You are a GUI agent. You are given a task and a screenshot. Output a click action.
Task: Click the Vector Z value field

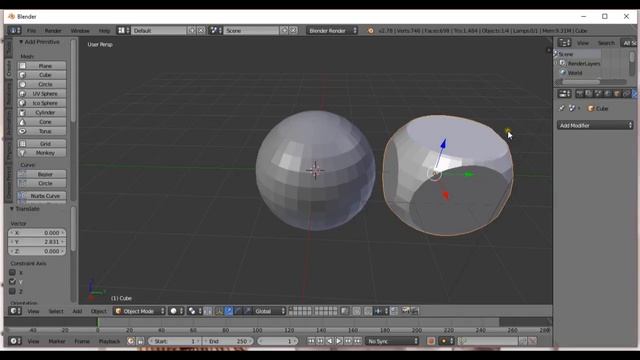click(37, 251)
